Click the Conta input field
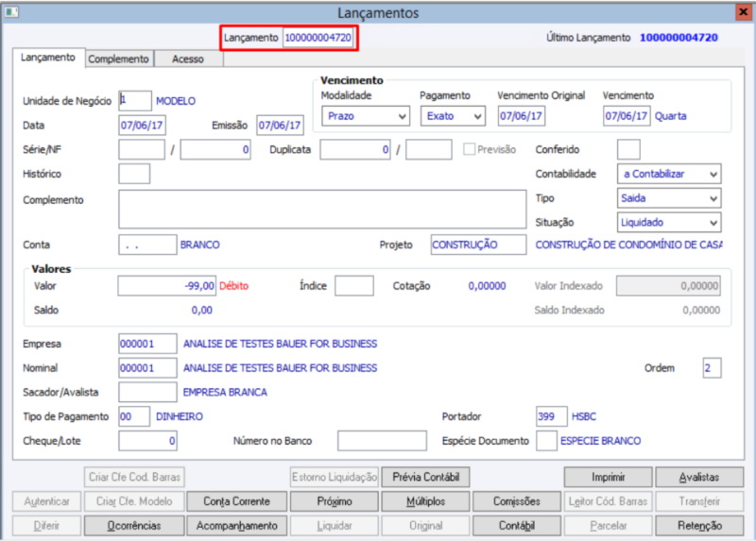 (147, 245)
